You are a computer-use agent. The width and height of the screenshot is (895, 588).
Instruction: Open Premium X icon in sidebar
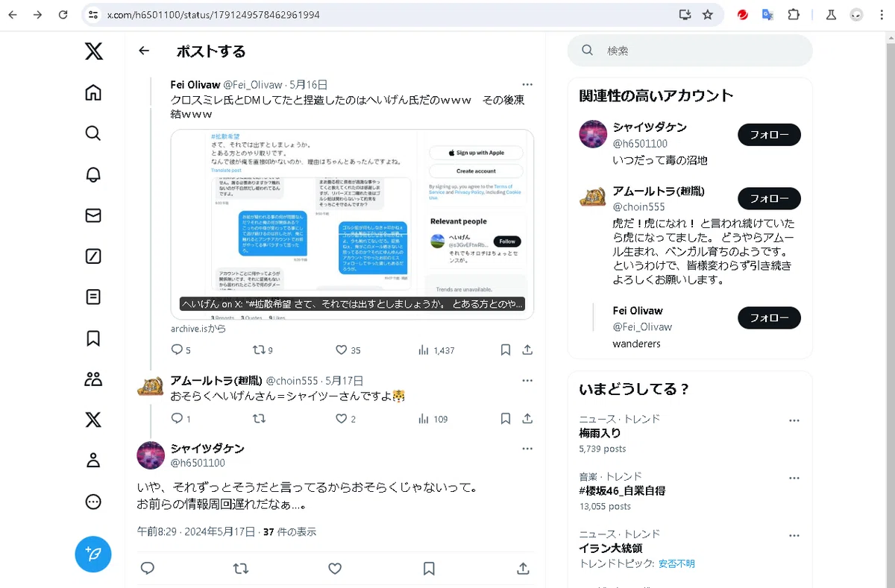[93, 420]
